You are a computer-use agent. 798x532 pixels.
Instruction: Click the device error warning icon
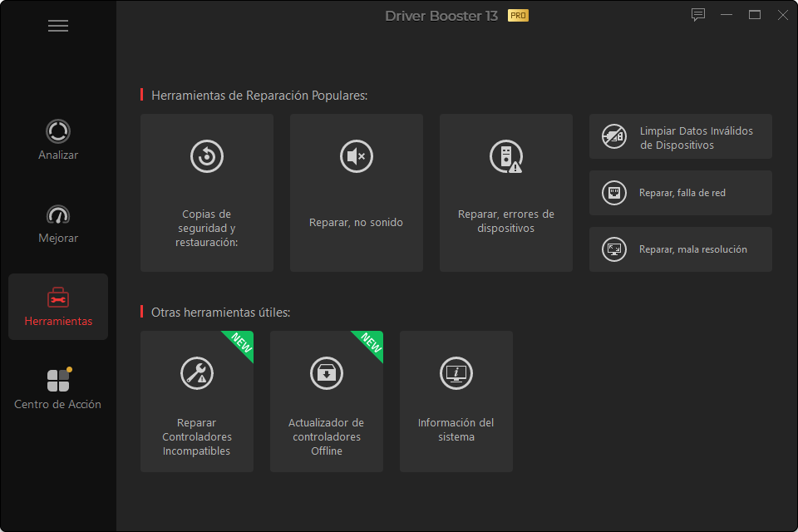[x=505, y=156]
